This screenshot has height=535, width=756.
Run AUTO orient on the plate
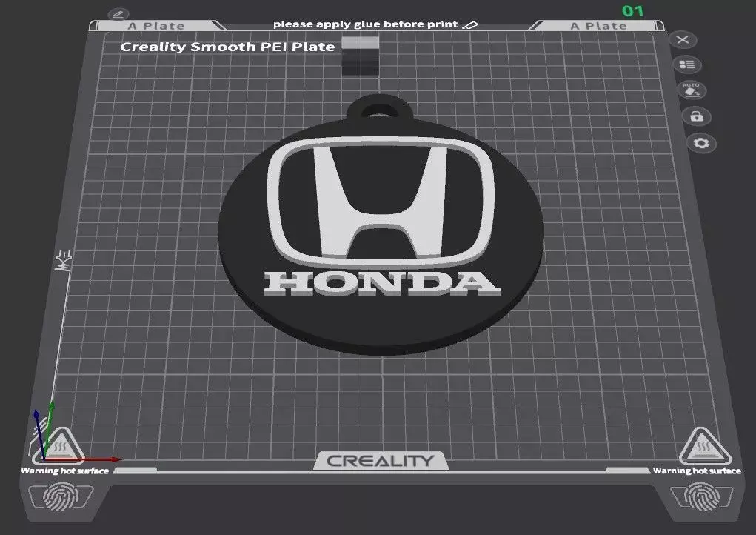pyautogui.click(x=692, y=90)
